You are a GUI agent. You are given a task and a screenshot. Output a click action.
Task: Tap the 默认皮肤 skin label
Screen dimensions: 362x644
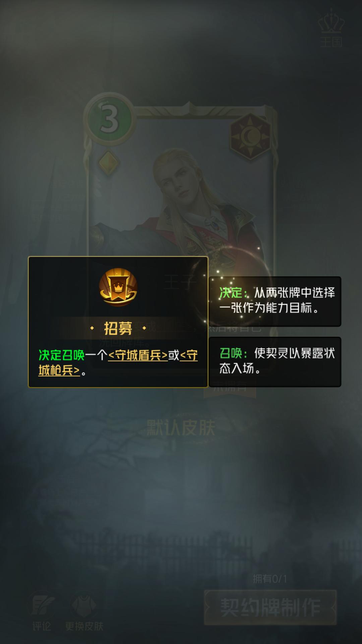[181, 428]
